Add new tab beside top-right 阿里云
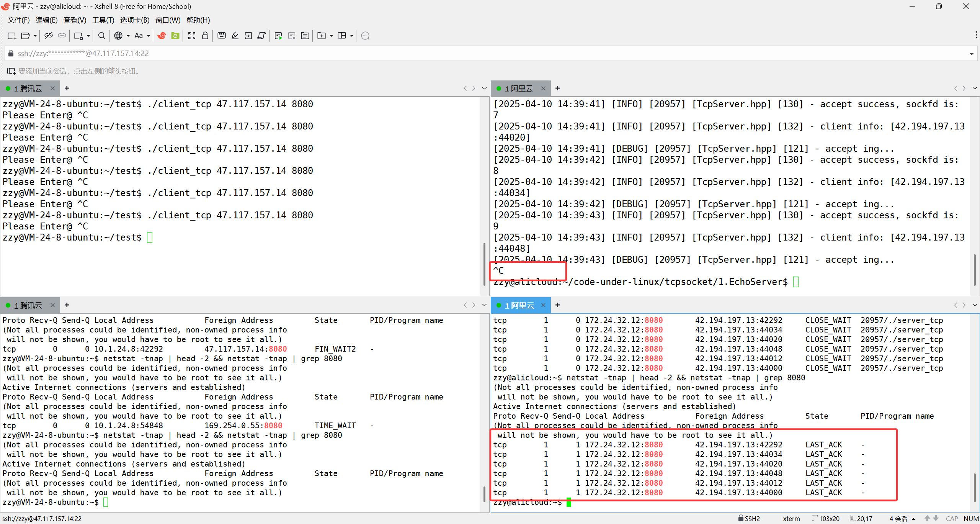 [558, 88]
